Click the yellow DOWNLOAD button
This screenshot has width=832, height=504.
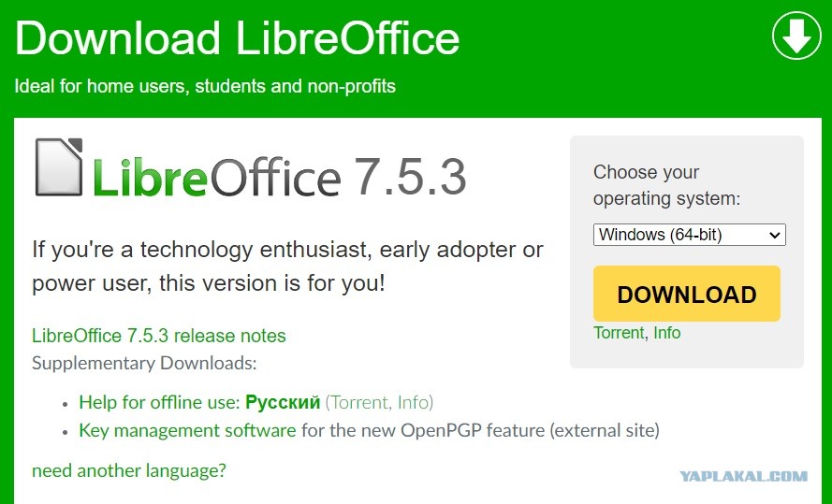click(687, 294)
